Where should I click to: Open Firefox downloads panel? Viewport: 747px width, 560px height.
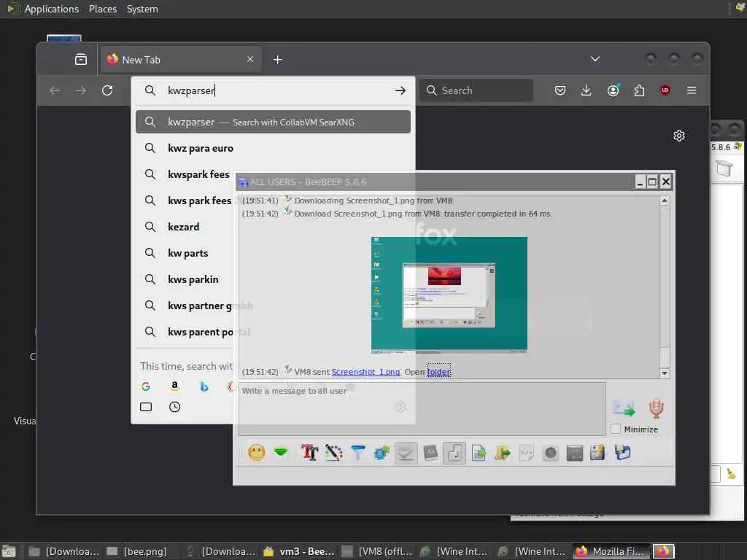(x=587, y=90)
